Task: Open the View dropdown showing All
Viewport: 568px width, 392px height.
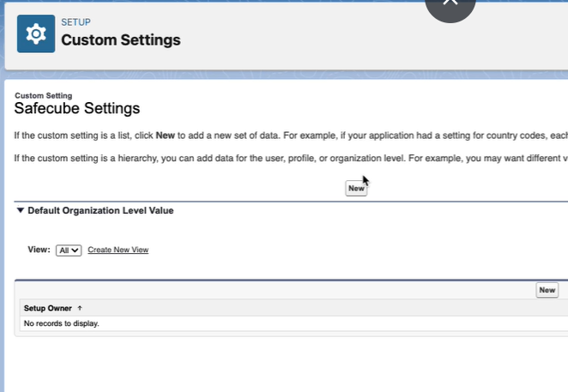Action: (69, 250)
